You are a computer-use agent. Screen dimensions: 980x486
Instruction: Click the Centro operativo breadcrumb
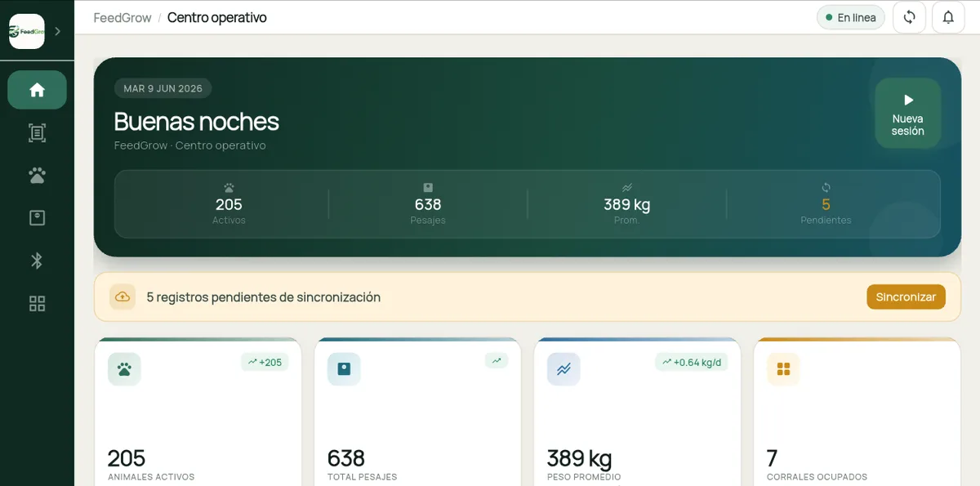[x=217, y=17]
